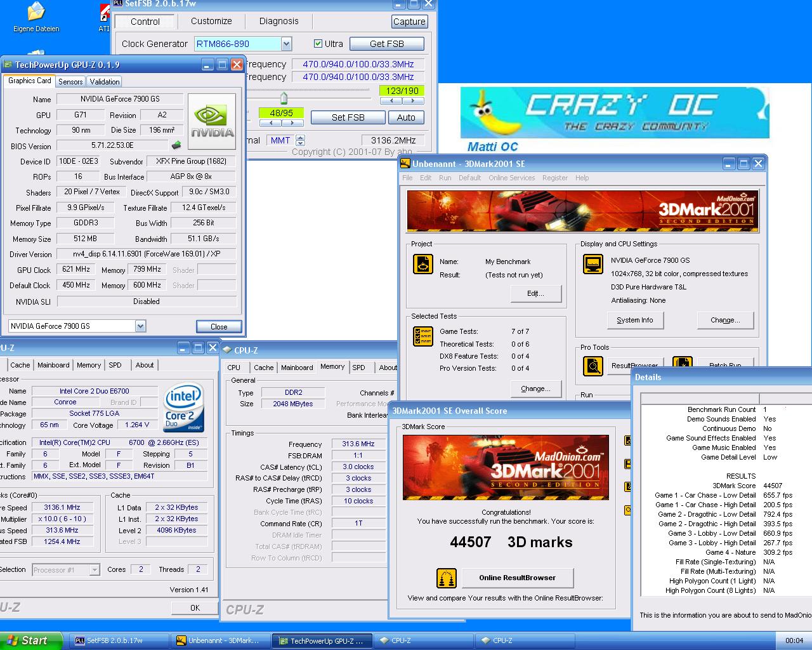Open the Diagnosis tab in SetFSB
Image resolution: width=812 pixels, height=650 pixels.
(278, 21)
